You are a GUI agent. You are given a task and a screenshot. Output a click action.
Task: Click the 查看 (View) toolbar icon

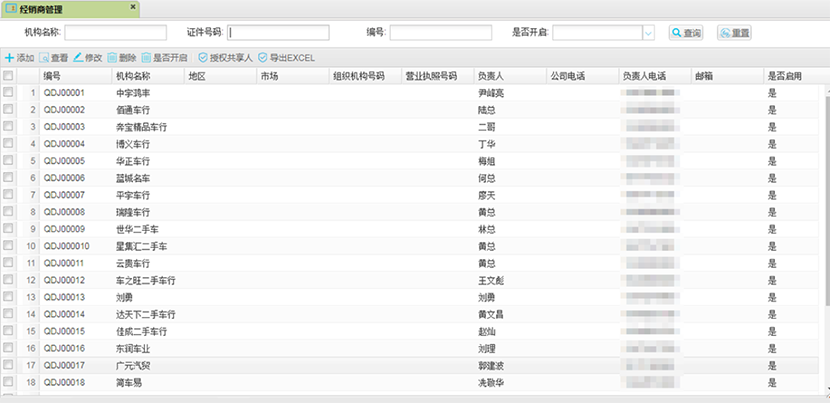click(44, 58)
